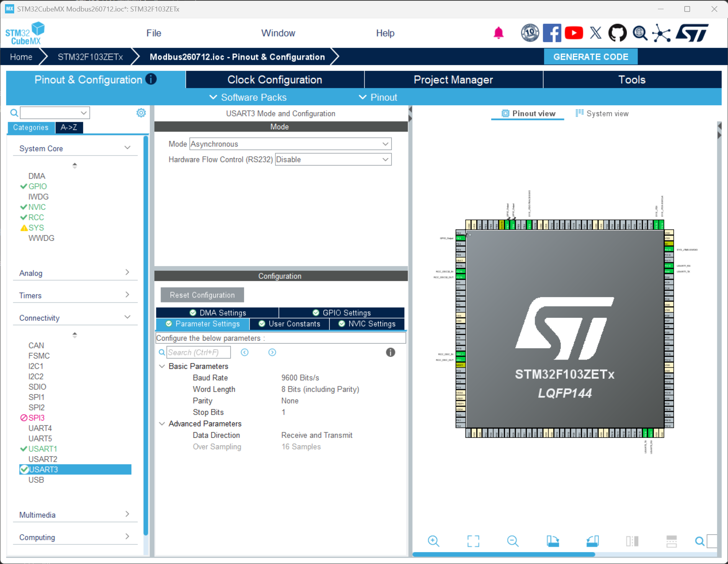Select SYS in System Core list

[x=36, y=228]
